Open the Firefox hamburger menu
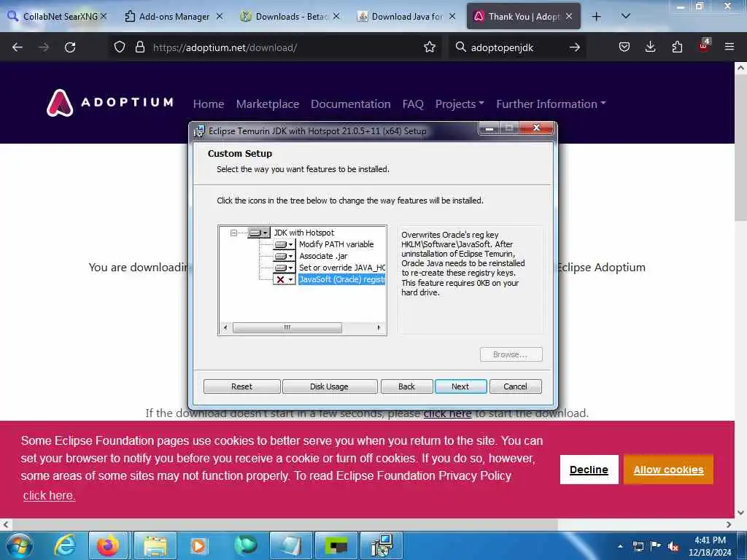The image size is (747, 560). pyautogui.click(x=729, y=47)
